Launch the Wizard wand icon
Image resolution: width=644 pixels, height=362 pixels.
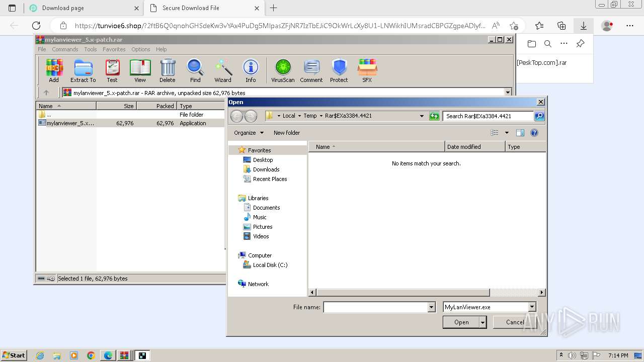[223, 70]
